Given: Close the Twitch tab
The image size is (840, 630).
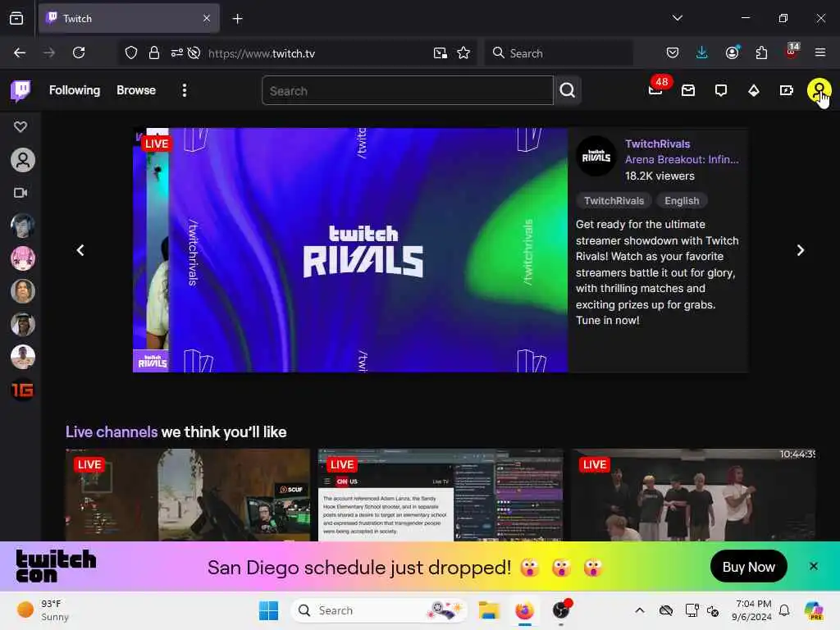Looking at the screenshot, I should pos(207,19).
